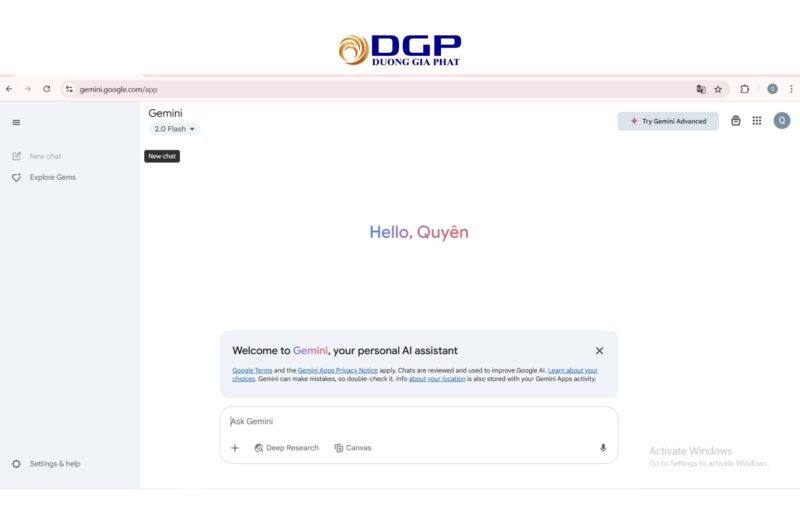Screen dimensions: 800x512
Task: Open the Google Terms link
Action: click(x=252, y=371)
